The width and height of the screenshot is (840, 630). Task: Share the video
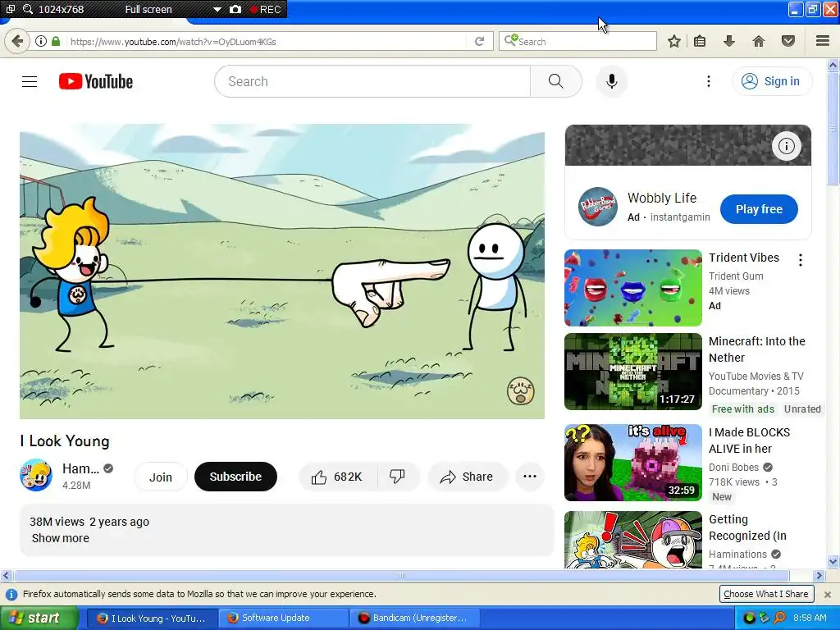(467, 477)
